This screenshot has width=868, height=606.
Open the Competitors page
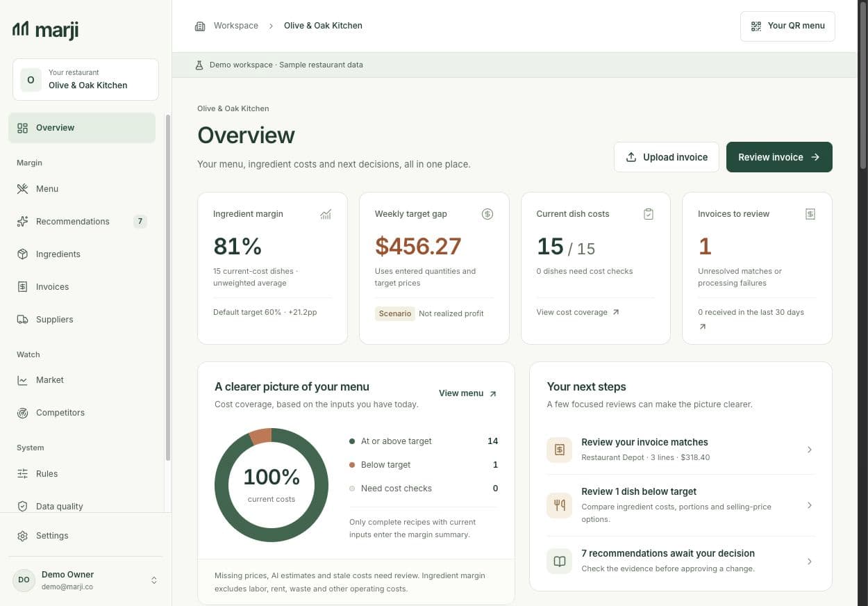pos(82,413)
